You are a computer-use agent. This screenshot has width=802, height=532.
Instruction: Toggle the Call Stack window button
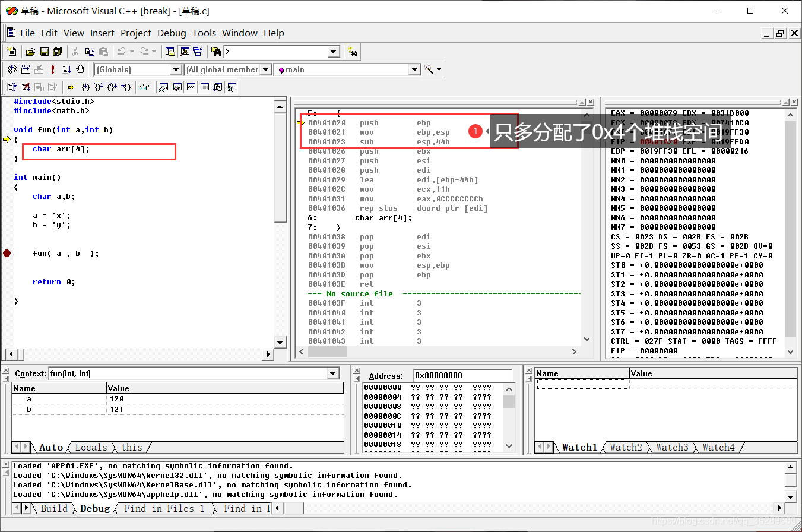pos(217,87)
